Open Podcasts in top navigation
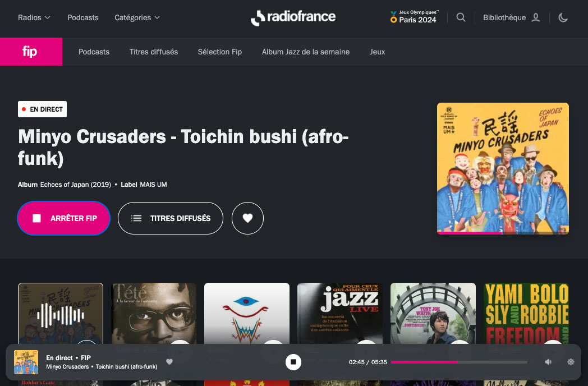Screen dimensions: 588x386 pyautogui.click(x=83, y=17)
